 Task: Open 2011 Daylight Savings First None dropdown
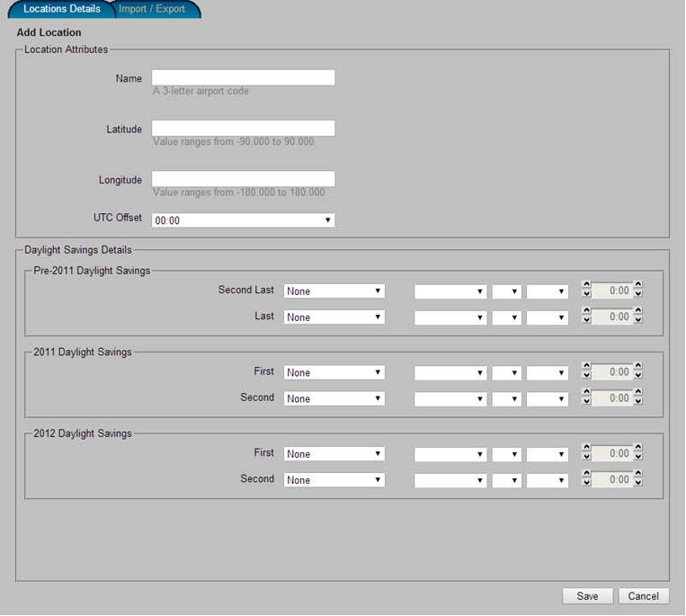(334, 372)
